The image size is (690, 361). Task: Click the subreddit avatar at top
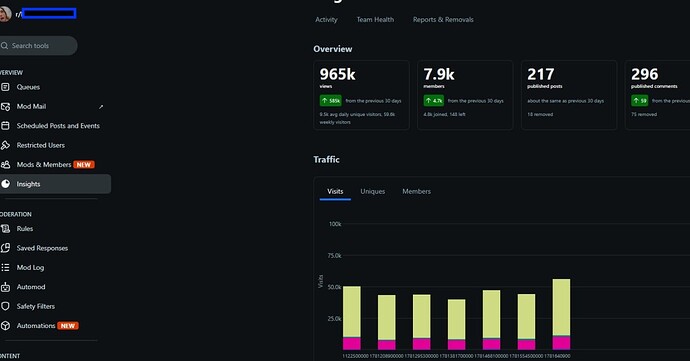pos(5,14)
